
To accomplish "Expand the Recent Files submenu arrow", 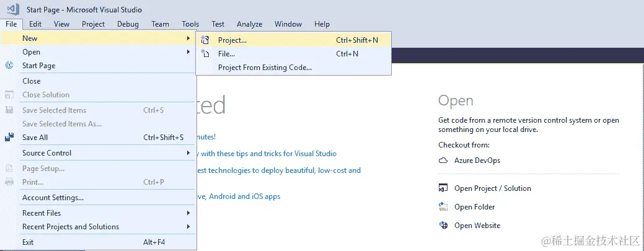I will pyautogui.click(x=188, y=213).
